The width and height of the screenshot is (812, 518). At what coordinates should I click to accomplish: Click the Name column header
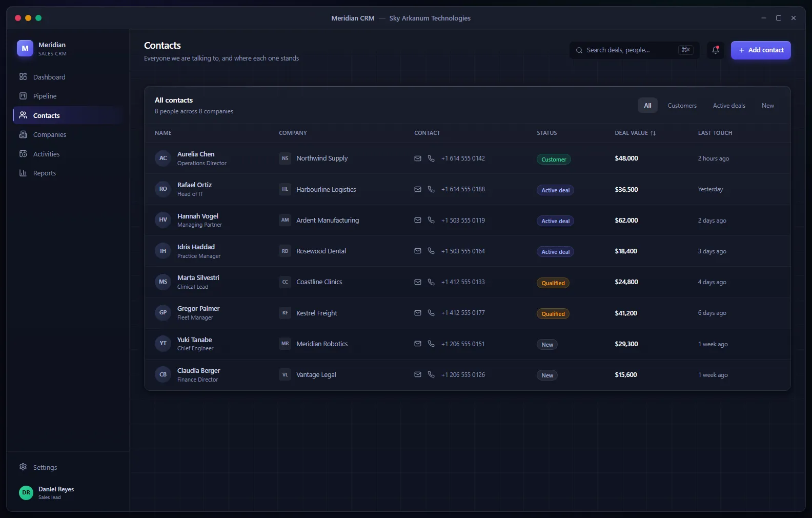163,133
